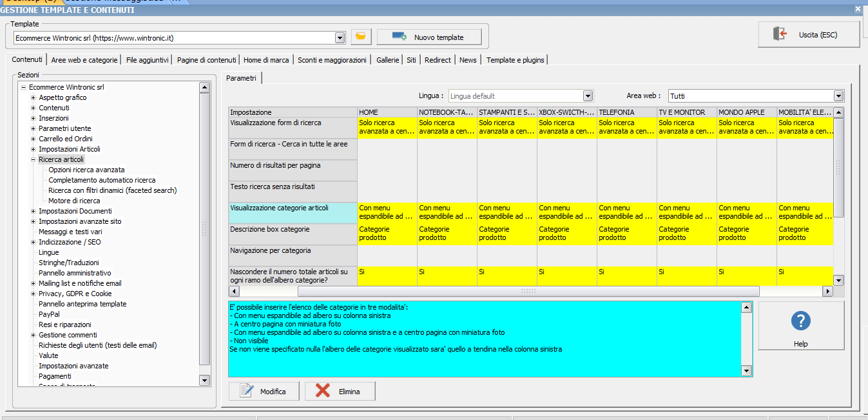This screenshot has height=420, width=868.
Task: Click the scroll-up arrow of Sezioni tree
Action: coord(204,87)
